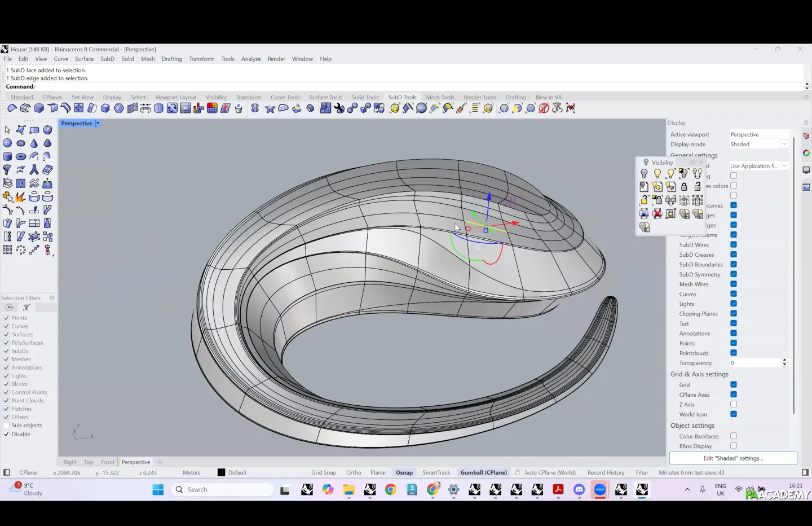Viewport: 812px width, 526px height.
Task: Click the Show Objects yellow lightbulb icon
Action: coord(657,174)
